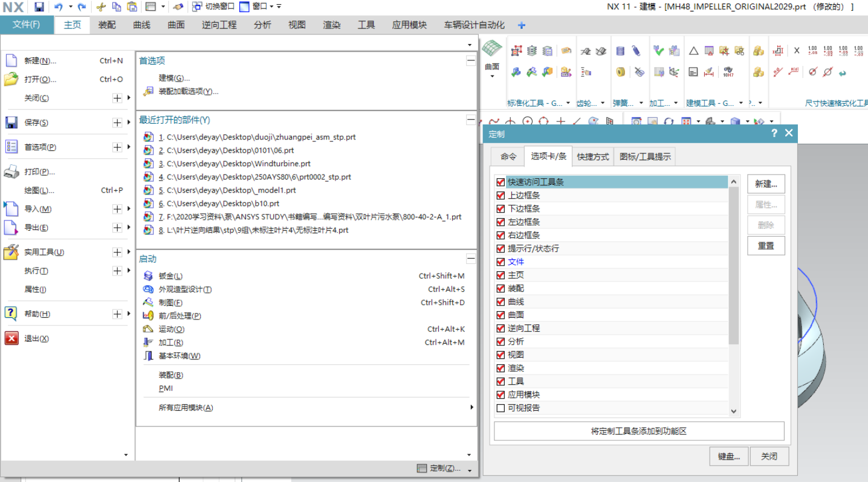
Task: Uncheck 下边框条 checkbox
Action: pyautogui.click(x=500, y=208)
